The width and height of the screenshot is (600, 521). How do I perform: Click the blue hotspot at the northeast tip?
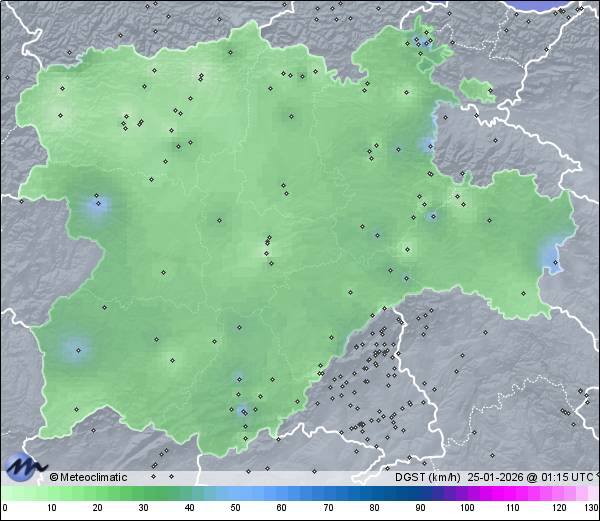[422, 43]
